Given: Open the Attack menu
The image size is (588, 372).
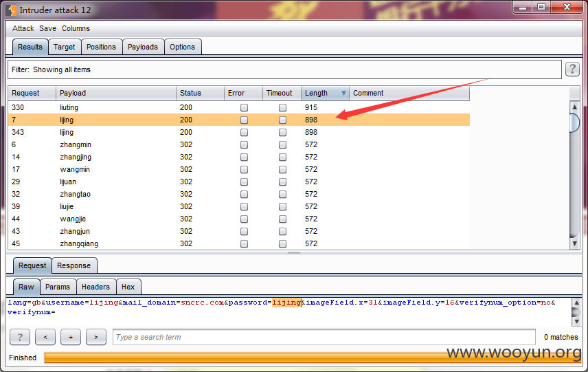Looking at the screenshot, I should pos(23,28).
